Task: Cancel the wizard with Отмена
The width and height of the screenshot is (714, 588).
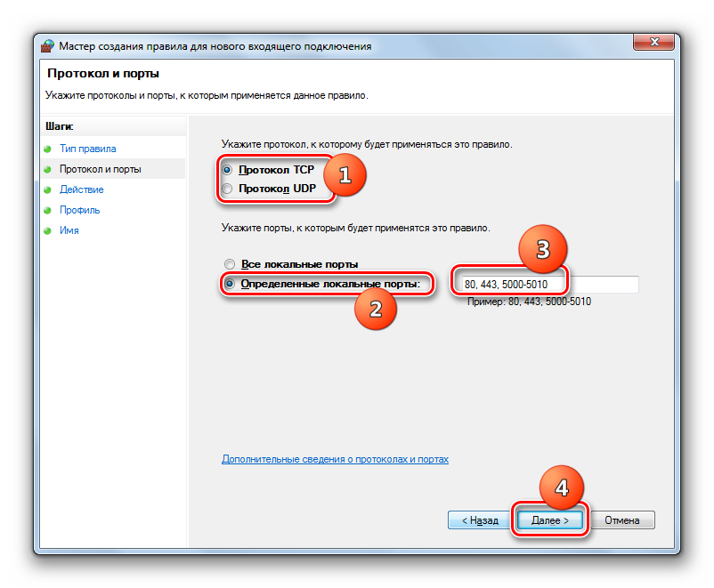Action: (x=622, y=520)
